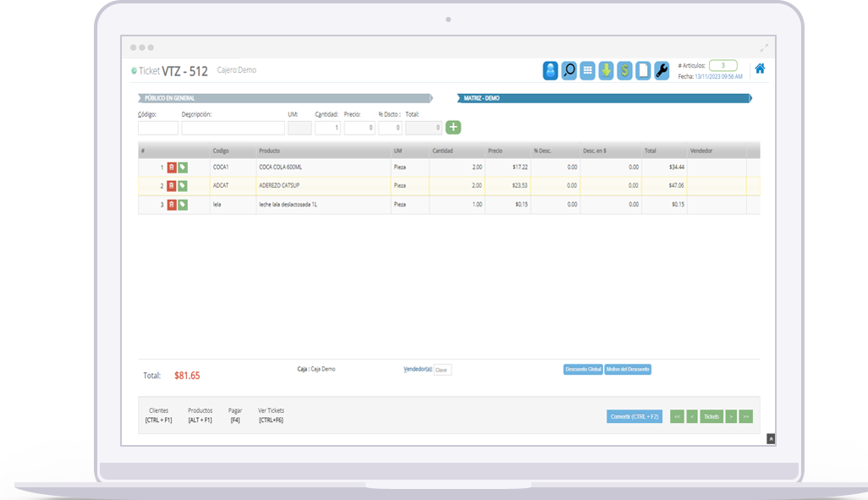Go to first ticket with << button
Image resolution: width=868 pixels, height=500 pixels.
[677, 416]
